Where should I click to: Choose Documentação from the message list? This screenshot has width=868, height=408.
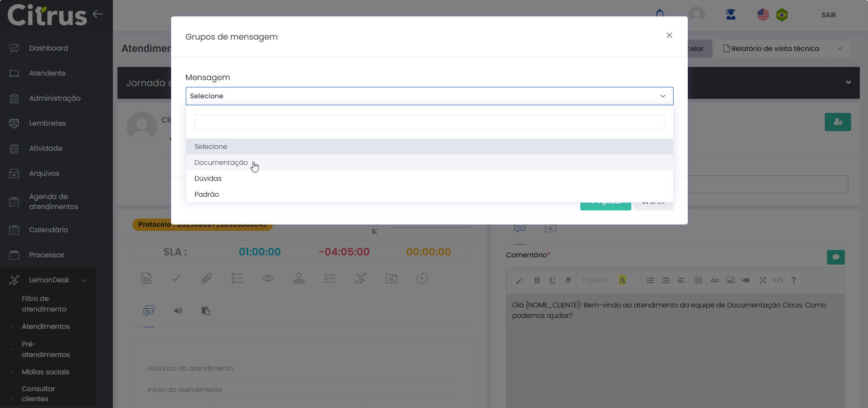click(429, 163)
